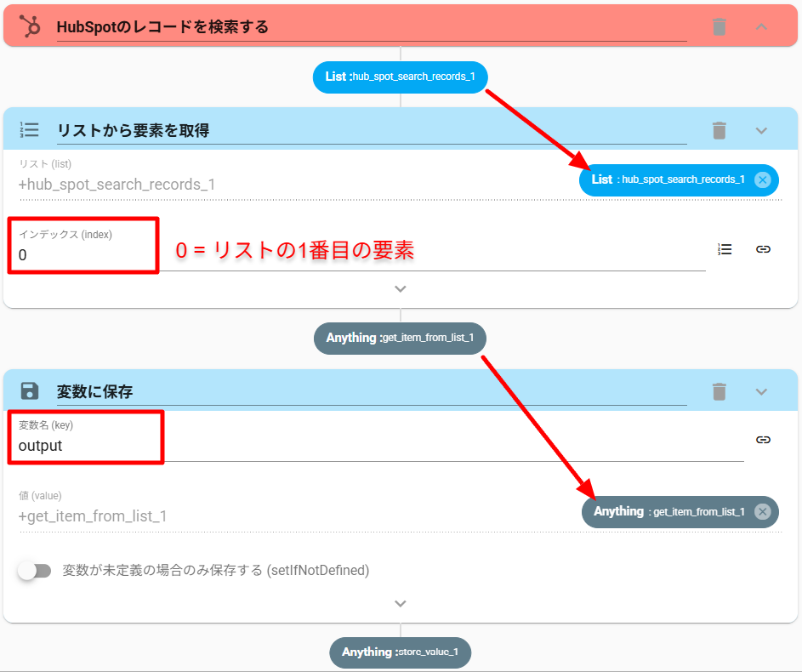The height and width of the screenshot is (672, 802).
Task: Click the List hub_spot_search_records_1 output pill
Action: pos(400,77)
